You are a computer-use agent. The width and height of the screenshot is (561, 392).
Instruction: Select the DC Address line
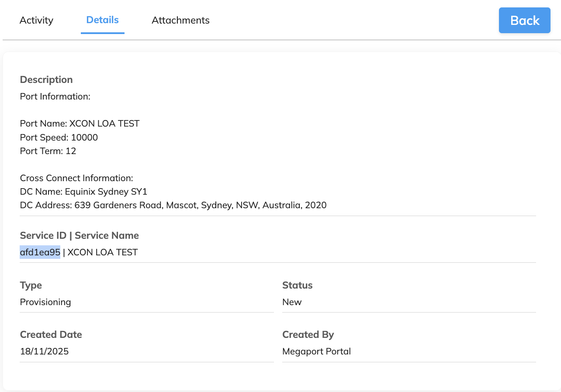coord(173,205)
